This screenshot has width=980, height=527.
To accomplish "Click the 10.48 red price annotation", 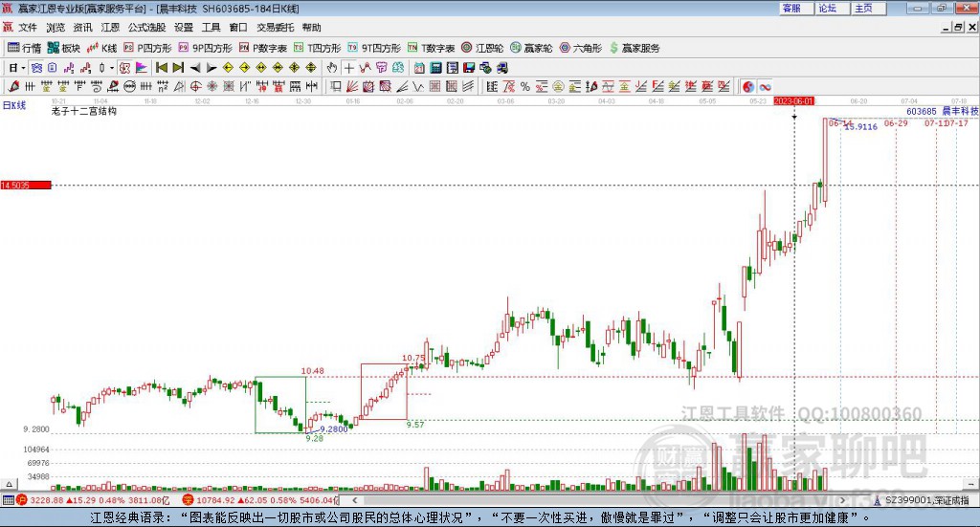I will 313,371.
